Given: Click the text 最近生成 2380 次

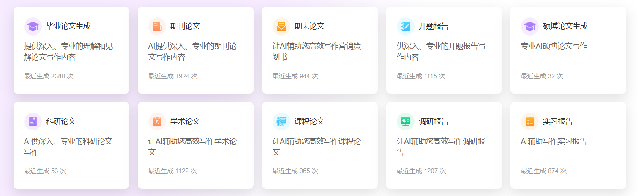Looking at the screenshot, I should coord(49,76).
